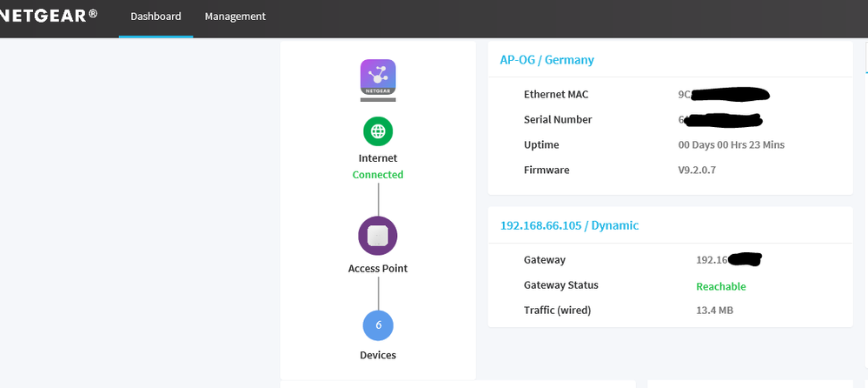Click the 13.4 MB wired traffic value

[714, 311]
